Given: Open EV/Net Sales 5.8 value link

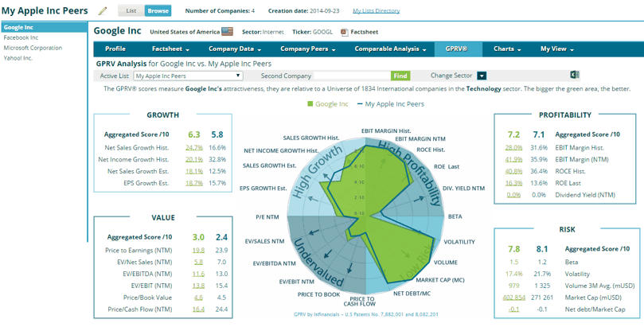Looking at the screenshot, I should click(199, 263).
